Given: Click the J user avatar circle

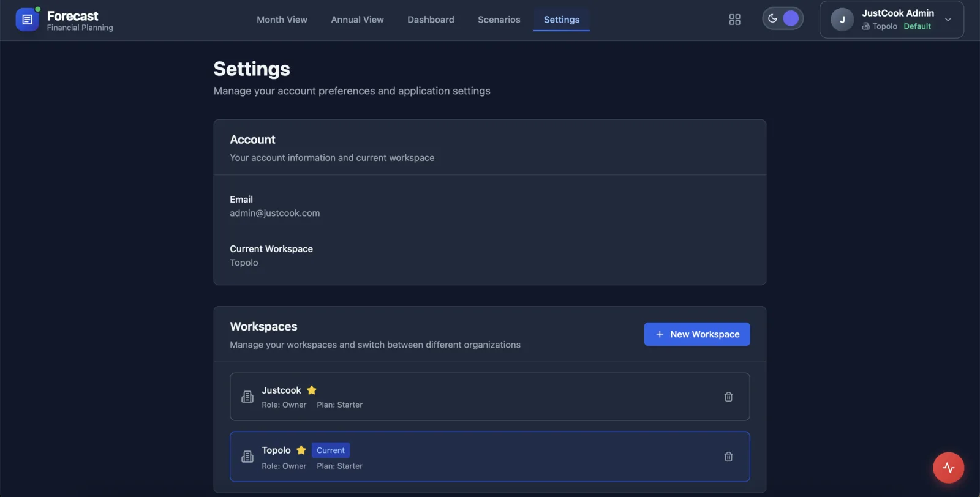Looking at the screenshot, I should coord(842,20).
